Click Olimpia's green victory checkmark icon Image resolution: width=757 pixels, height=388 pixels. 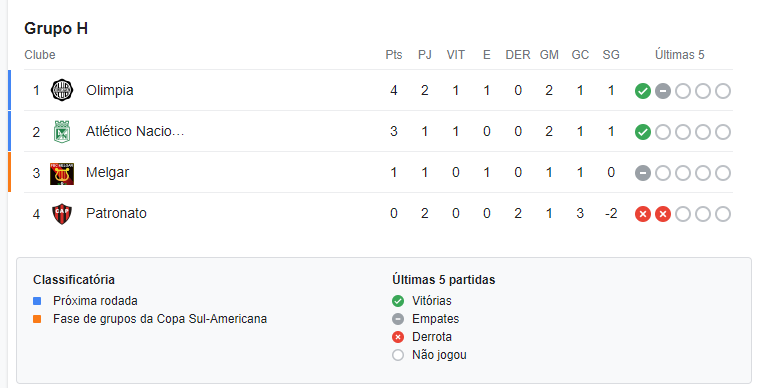pyautogui.click(x=643, y=91)
